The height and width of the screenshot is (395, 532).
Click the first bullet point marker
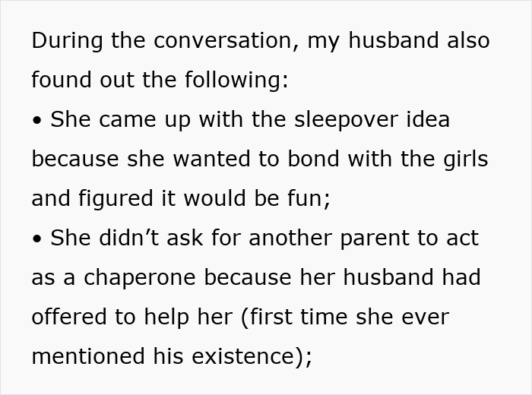coord(37,120)
